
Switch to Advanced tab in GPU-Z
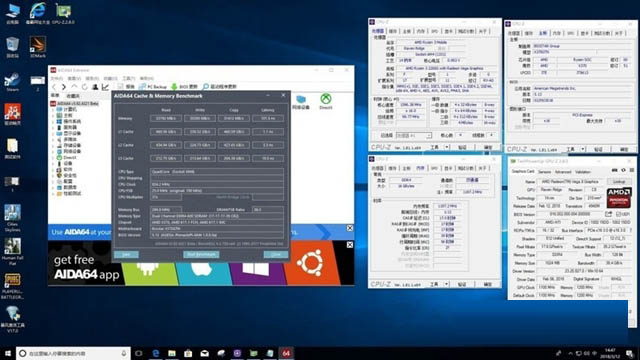click(x=563, y=172)
